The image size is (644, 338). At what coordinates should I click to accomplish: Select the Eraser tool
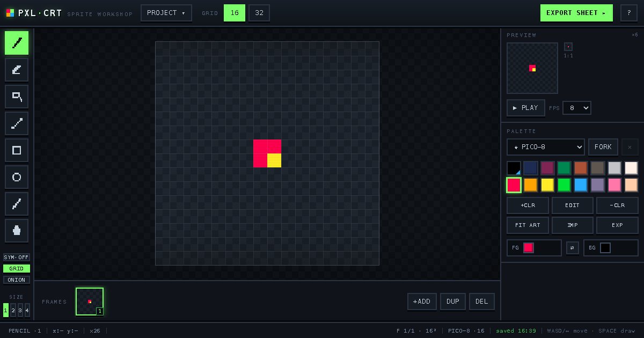tap(17, 70)
